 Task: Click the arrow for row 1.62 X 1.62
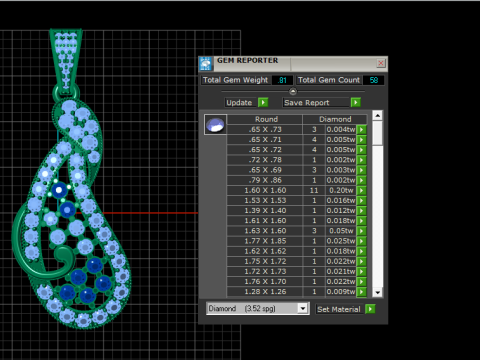click(361, 251)
